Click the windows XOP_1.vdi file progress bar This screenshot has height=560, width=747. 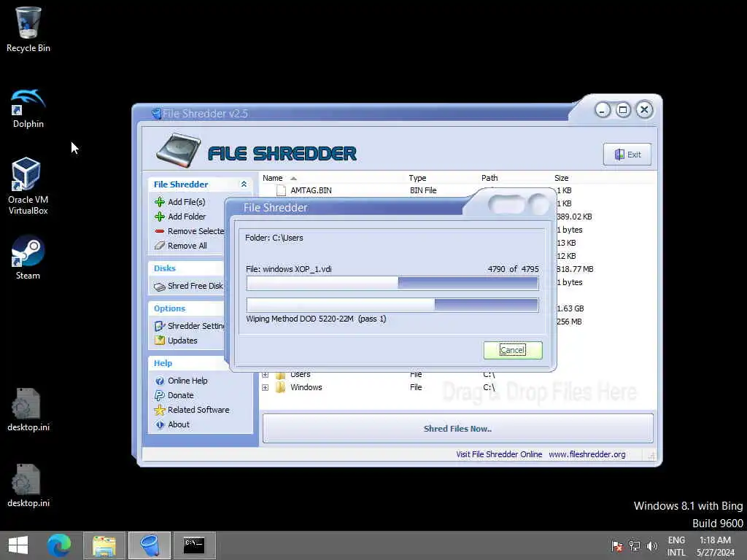tap(392, 284)
